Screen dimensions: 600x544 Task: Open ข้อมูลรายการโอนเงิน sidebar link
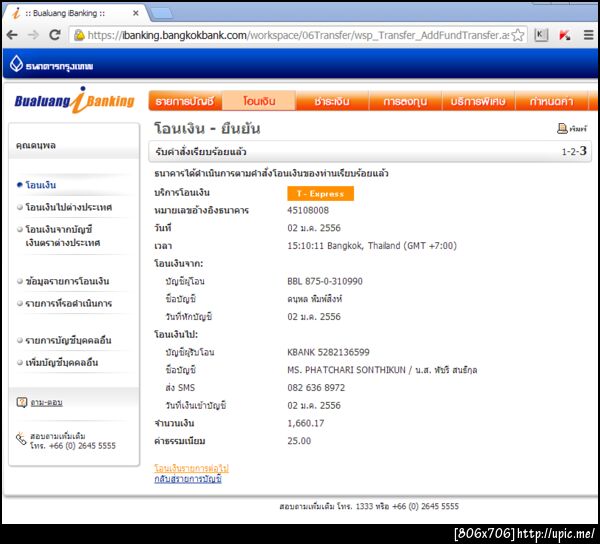[67, 281]
